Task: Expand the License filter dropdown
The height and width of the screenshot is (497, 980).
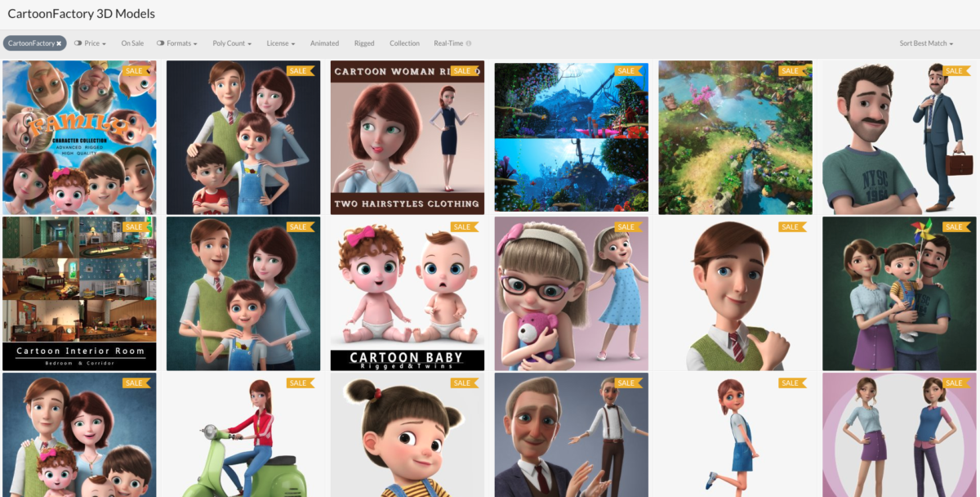Action: coord(281,43)
